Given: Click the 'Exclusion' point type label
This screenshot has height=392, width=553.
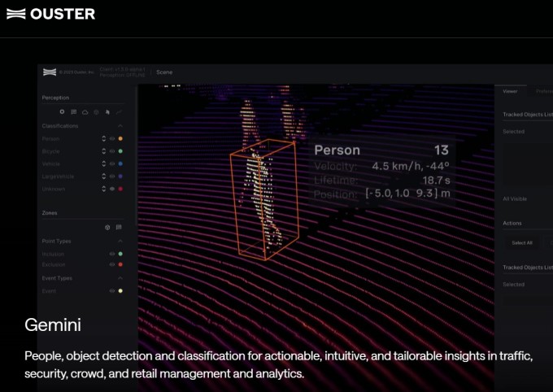Looking at the screenshot, I should pyautogui.click(x=54, y=264).
